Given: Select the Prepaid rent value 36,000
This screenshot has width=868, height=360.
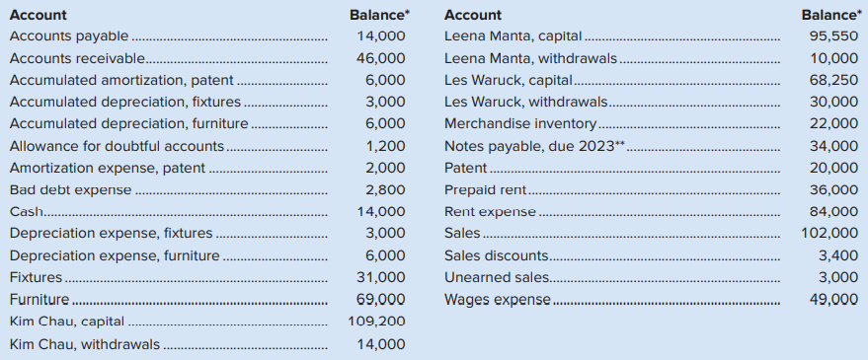Looking at the screenshot, I should [x=833, y=189].
